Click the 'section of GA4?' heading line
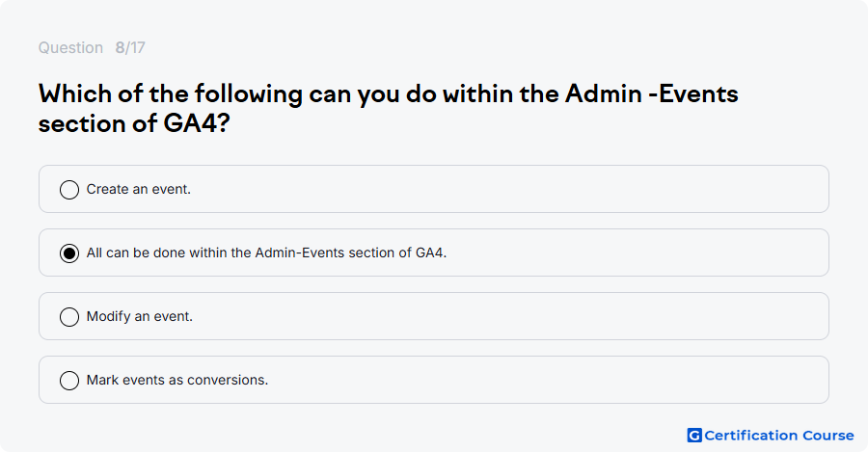The image size is (868, 452). 134,122
